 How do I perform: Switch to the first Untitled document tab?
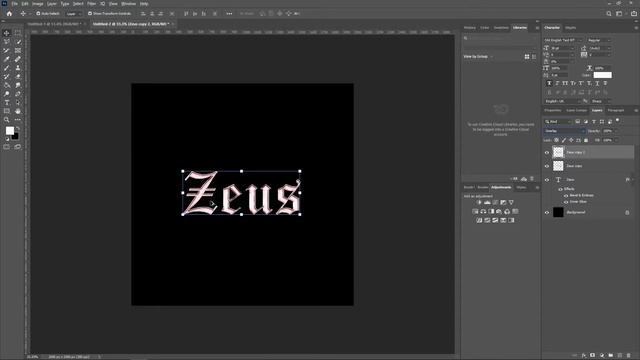click(x=55, y=24)
